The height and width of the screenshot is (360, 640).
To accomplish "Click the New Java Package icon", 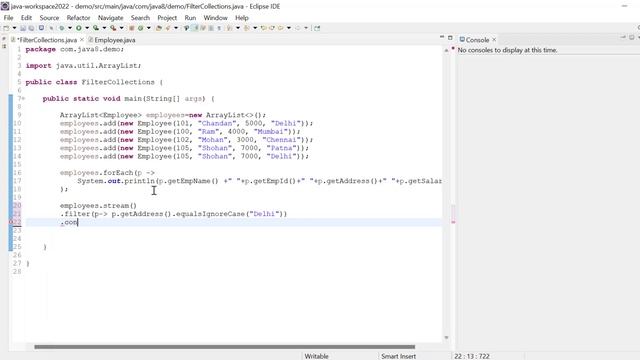I will pyautogui.click(x=131, y=28).
